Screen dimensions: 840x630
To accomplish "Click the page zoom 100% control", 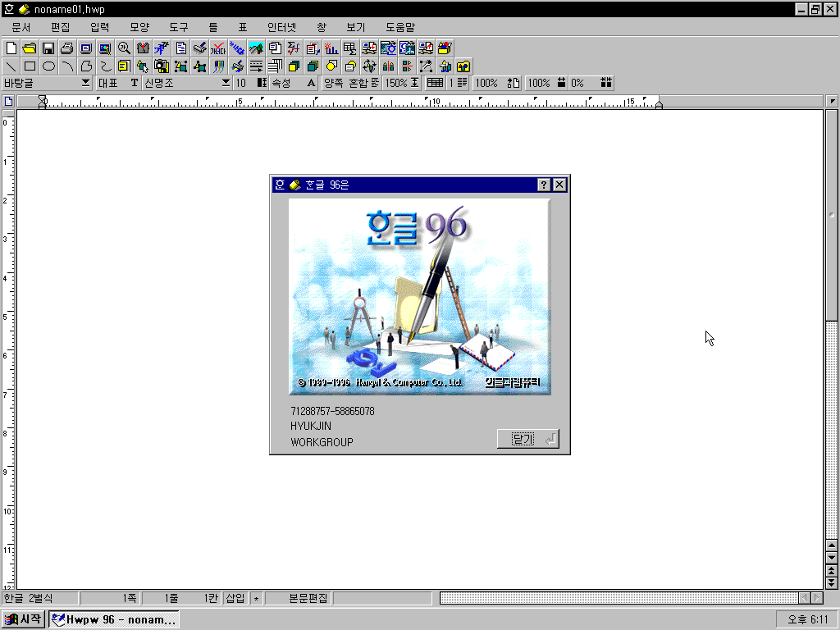I will pyautogui.click(x=496, y=83).
